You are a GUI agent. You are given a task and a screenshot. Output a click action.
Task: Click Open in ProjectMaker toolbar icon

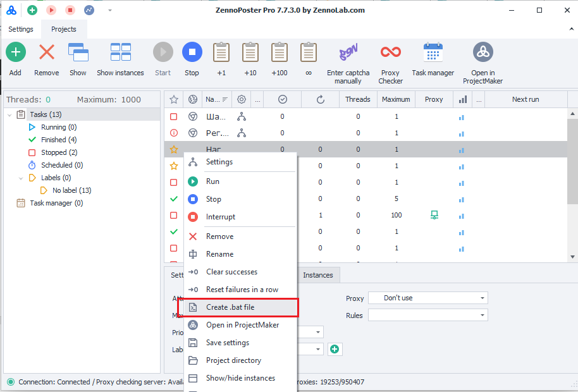483,52
